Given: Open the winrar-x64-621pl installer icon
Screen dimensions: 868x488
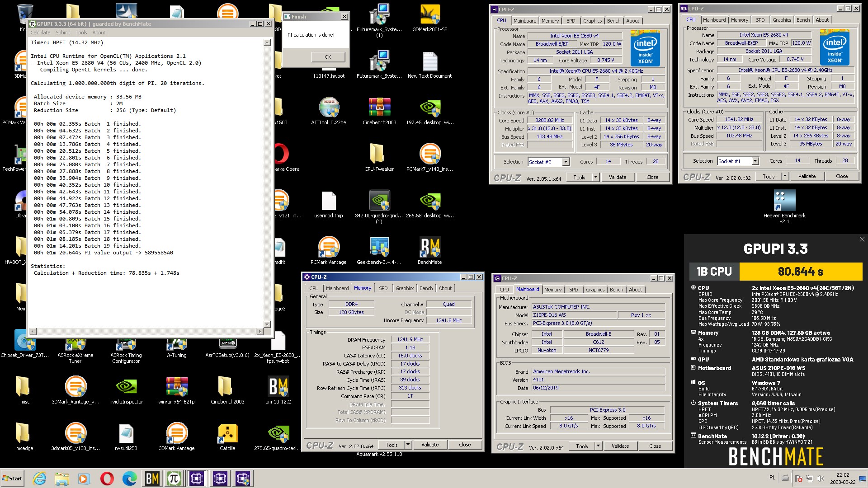Looking at the screenshot, I should click(177, 390).
